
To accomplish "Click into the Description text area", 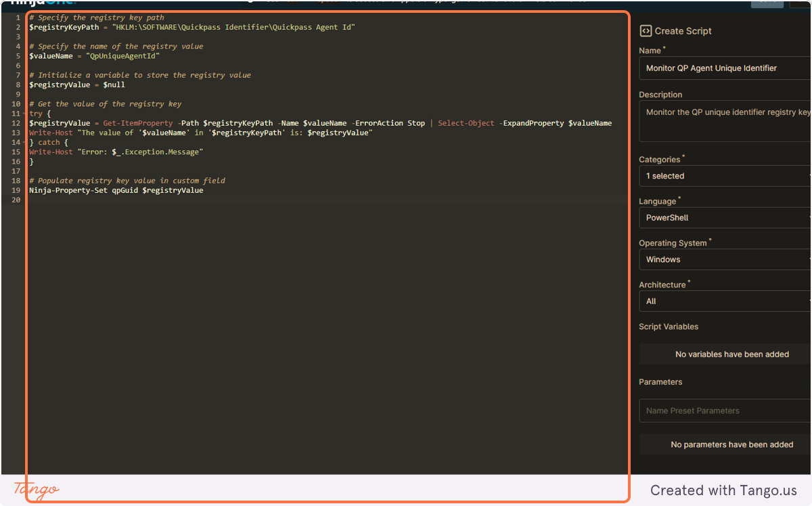I will click(725, 122).
